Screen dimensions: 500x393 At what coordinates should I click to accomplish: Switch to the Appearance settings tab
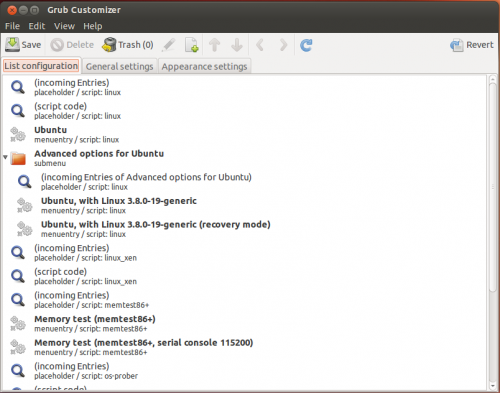point(204,66)
